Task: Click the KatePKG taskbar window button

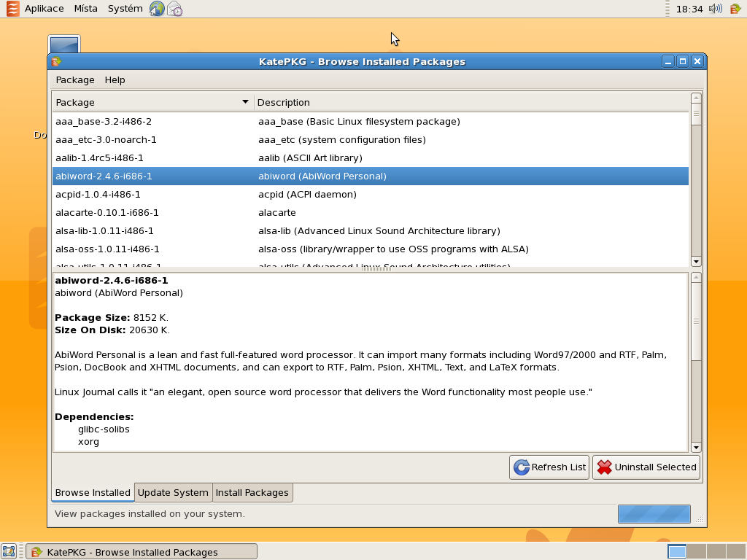Action: pos(142,552)
